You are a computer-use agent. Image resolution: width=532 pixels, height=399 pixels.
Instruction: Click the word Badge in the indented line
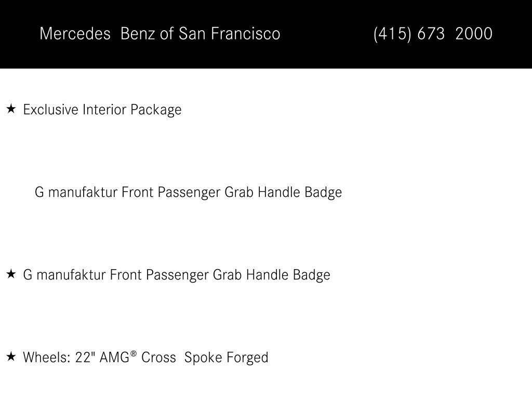click(323, 193)
